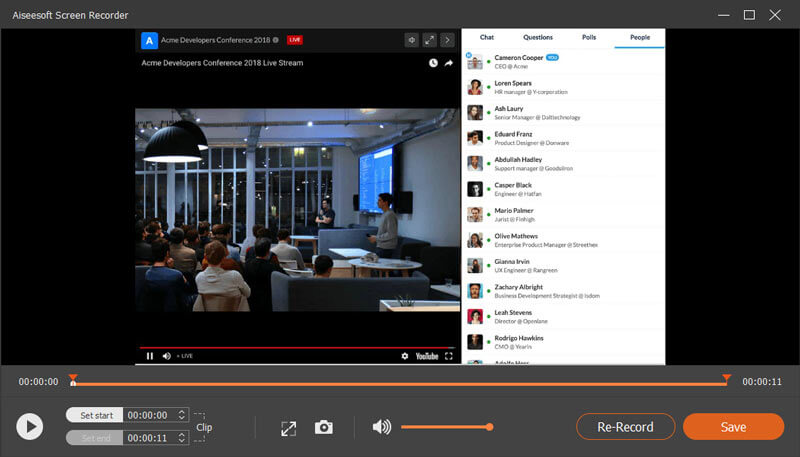Open the Polls tab
Screen dimensions: 800x457
589,37
